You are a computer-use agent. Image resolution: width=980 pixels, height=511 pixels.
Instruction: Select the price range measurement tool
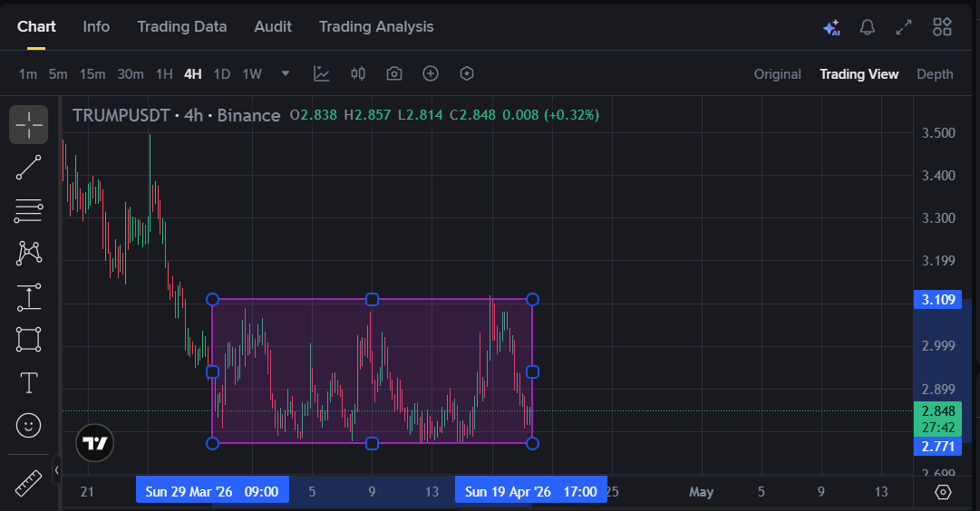pos(29,297)
